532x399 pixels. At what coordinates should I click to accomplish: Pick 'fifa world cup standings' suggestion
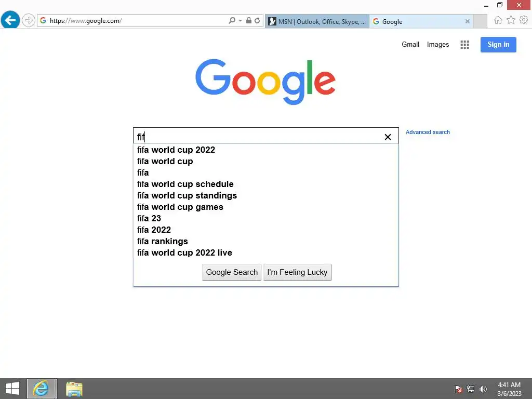(x=265, y=195)
